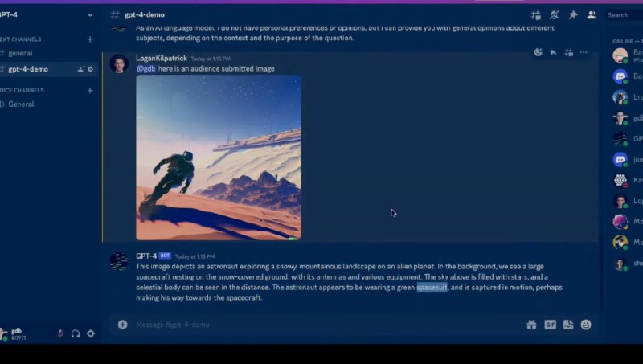Click timestamp Today at 1:15 PM on Logan's message
Viewport: 643px width, 364px height.
point(211,59)
